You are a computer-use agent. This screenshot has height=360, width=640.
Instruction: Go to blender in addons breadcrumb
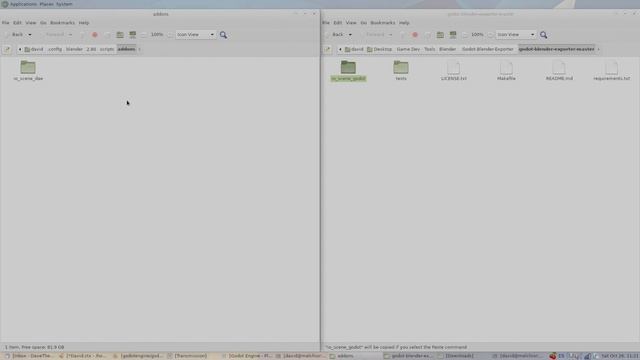coord(74,49)
